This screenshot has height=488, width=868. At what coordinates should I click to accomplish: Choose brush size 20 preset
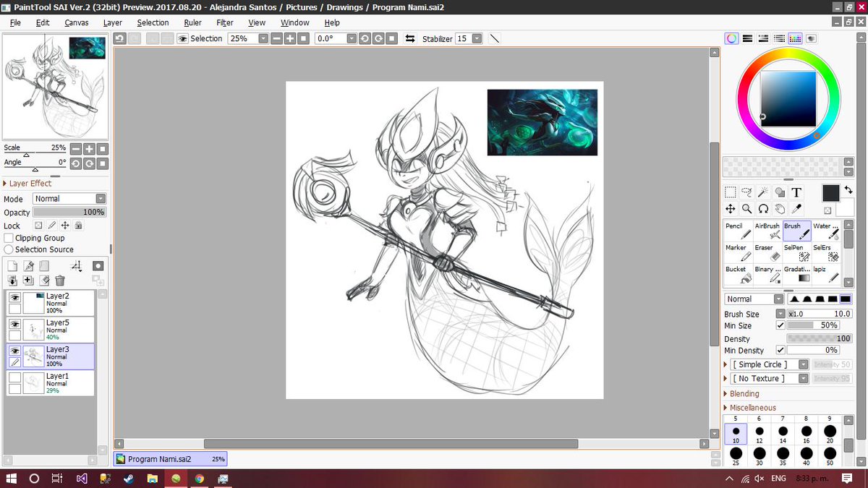(x=830, y=434)
